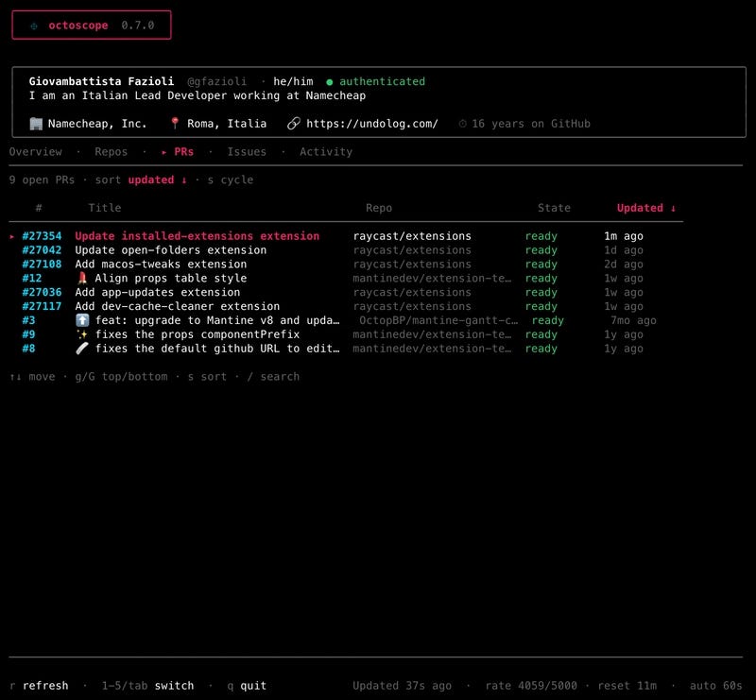The width and height of the screenshot is (756, 700).
Task: Open PR #9 number
Action: click(28, 334)
